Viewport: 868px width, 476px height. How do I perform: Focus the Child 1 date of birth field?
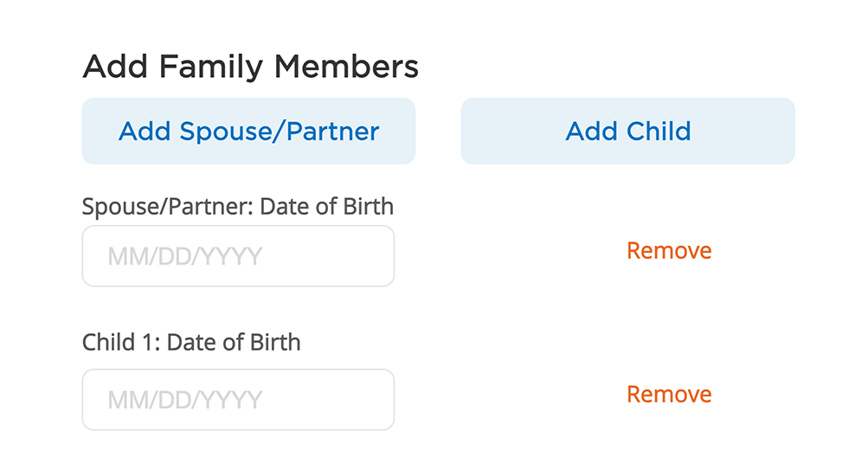tap(238, 400)
